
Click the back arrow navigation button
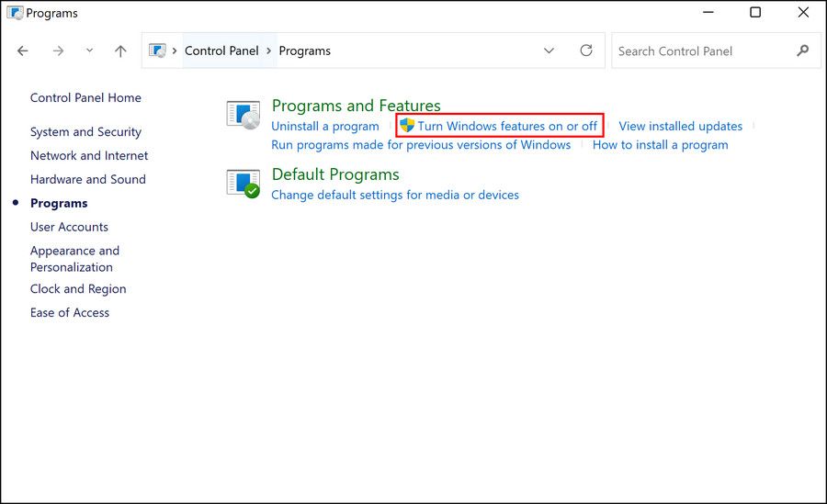click(23, 51)
